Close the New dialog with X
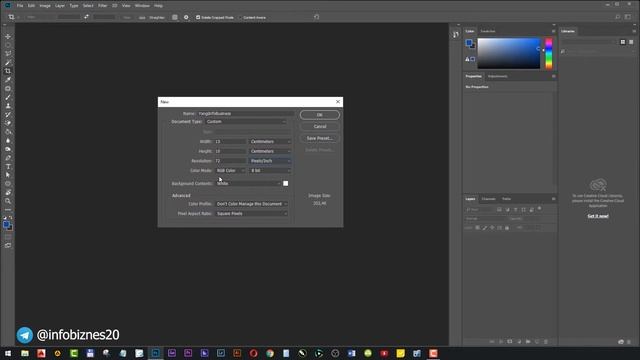 338,102
